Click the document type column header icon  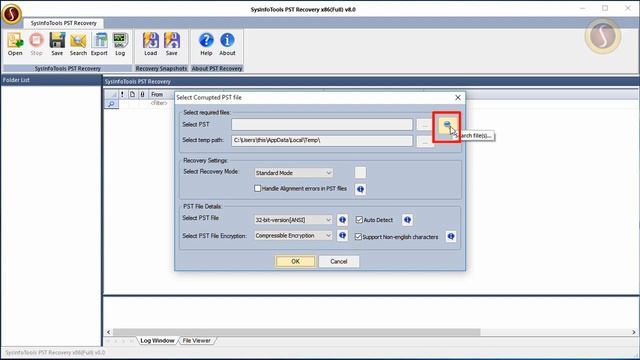tap(132, 94)
